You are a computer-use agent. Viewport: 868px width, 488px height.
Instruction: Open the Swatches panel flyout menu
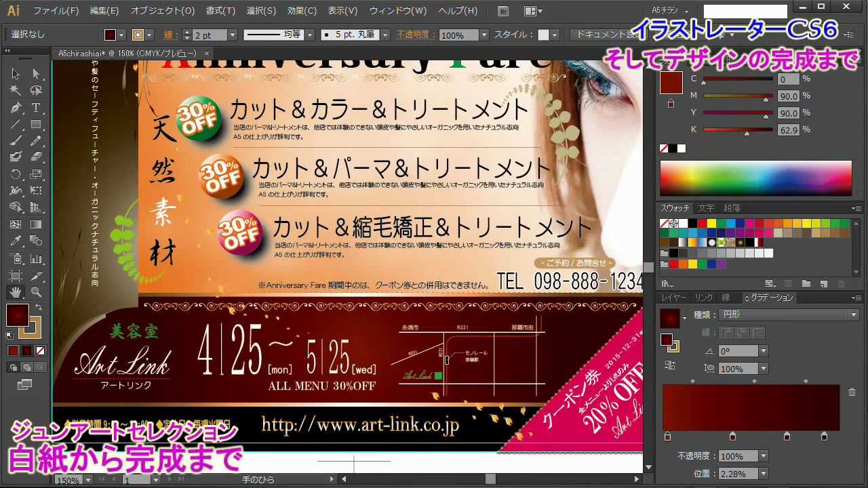tap(856, 208)
